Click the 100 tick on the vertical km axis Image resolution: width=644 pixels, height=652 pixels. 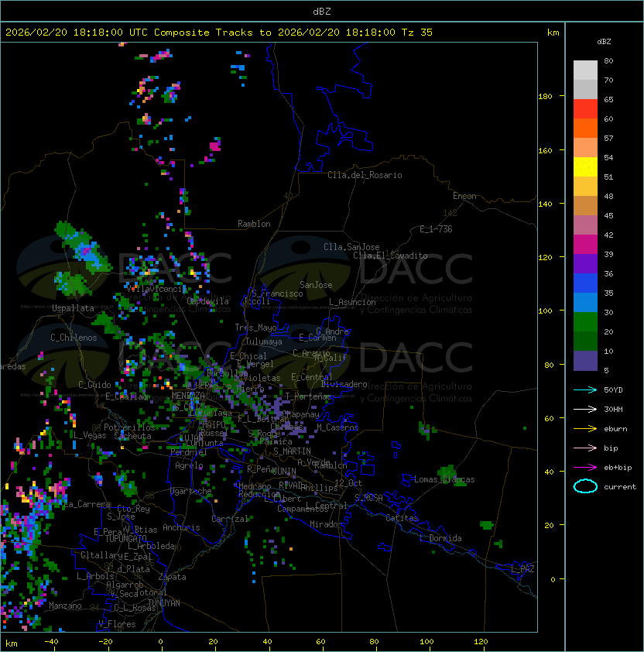pos(545,311)
